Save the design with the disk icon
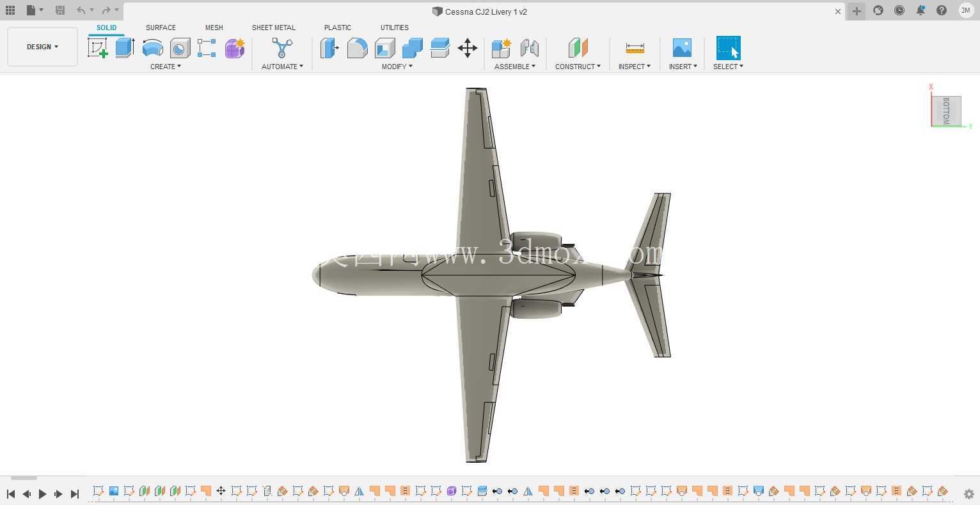This screenshot has height=505, width=980. [x=59, y=10]
